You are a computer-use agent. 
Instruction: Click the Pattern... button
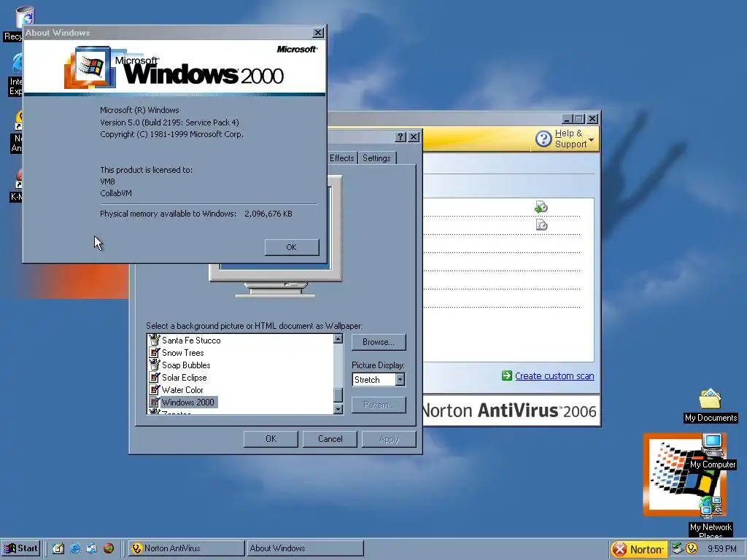click(379, 405)
